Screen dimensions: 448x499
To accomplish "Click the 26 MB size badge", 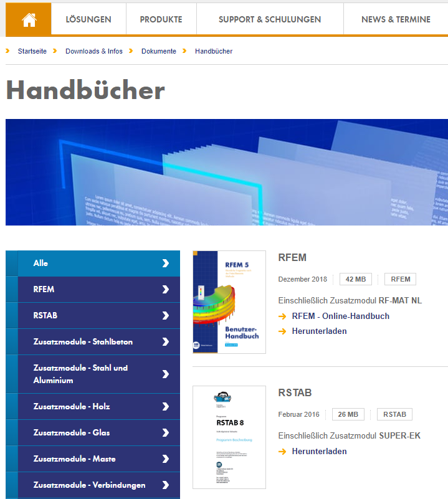I will pos(348,414).
